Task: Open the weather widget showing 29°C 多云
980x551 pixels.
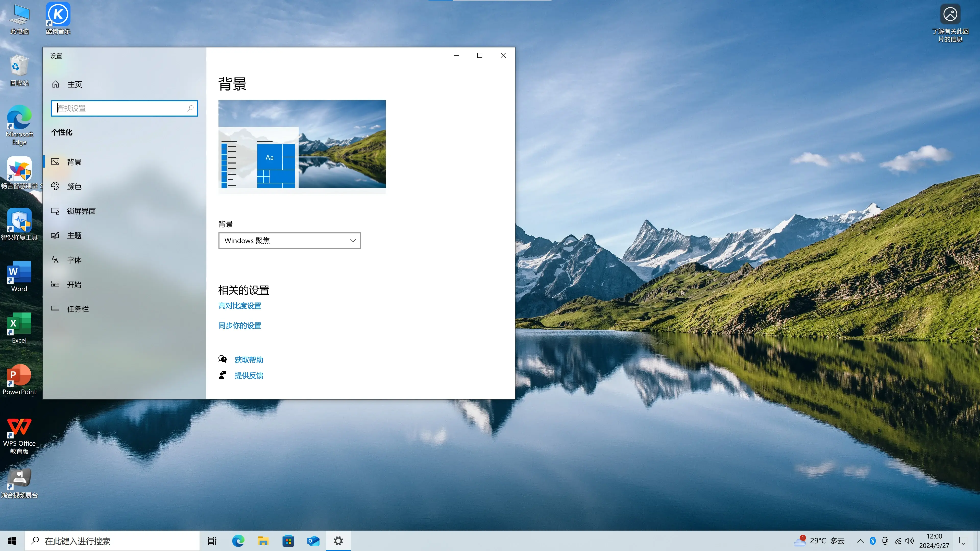Action: [x=819, y=541]
